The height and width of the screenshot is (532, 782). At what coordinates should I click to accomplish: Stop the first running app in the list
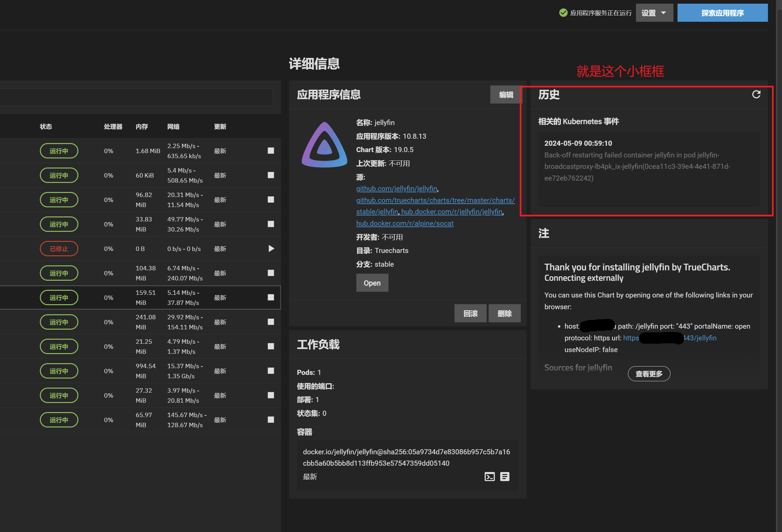(271, 151)
